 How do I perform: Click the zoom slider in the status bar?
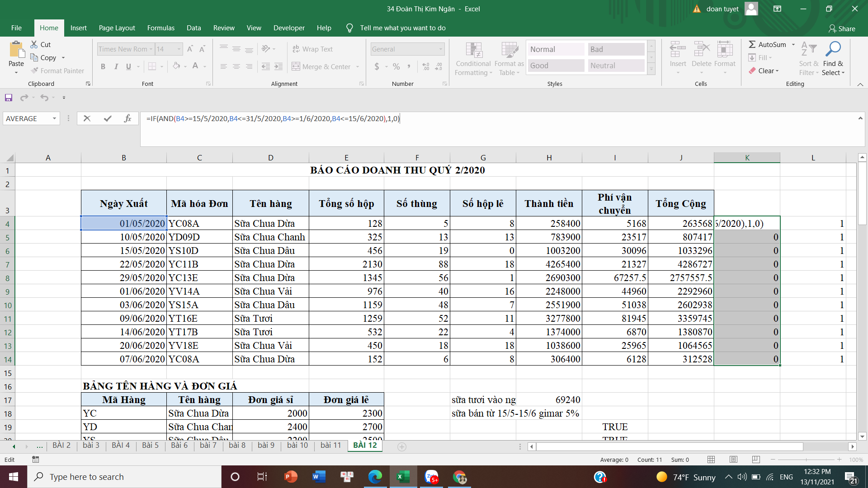tap(806, 460)
